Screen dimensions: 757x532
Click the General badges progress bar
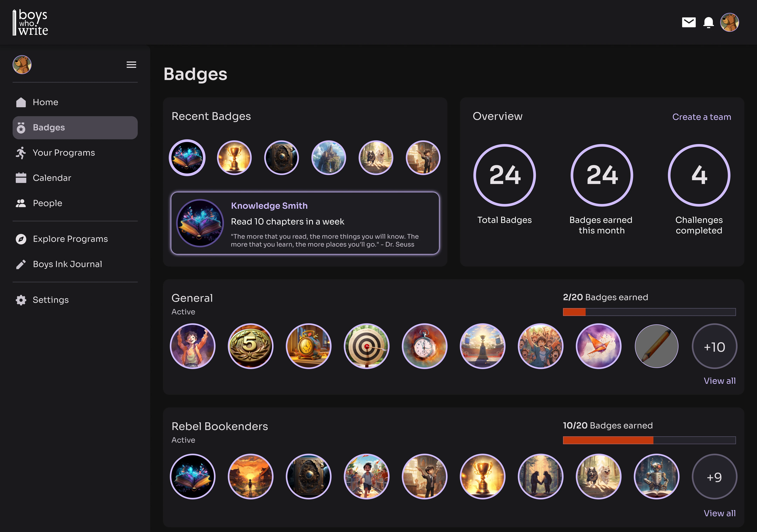point(649,312)
